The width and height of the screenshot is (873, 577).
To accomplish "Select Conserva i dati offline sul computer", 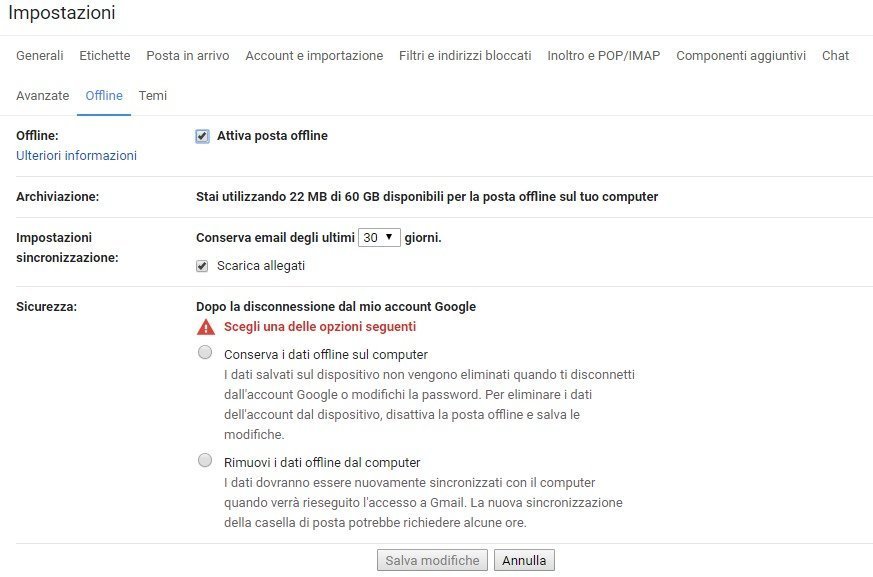I will pos(205,353).
